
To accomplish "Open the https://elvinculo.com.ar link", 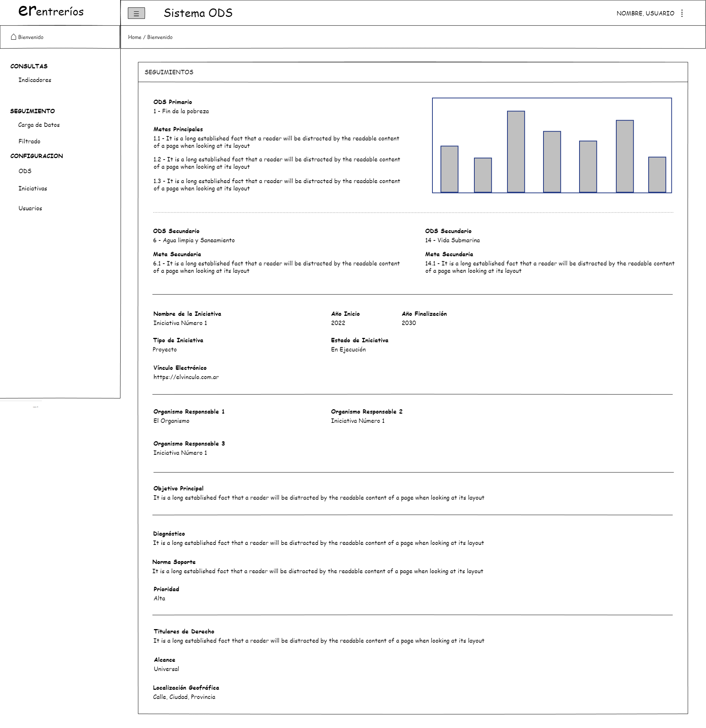I will [x=186, y=377].
